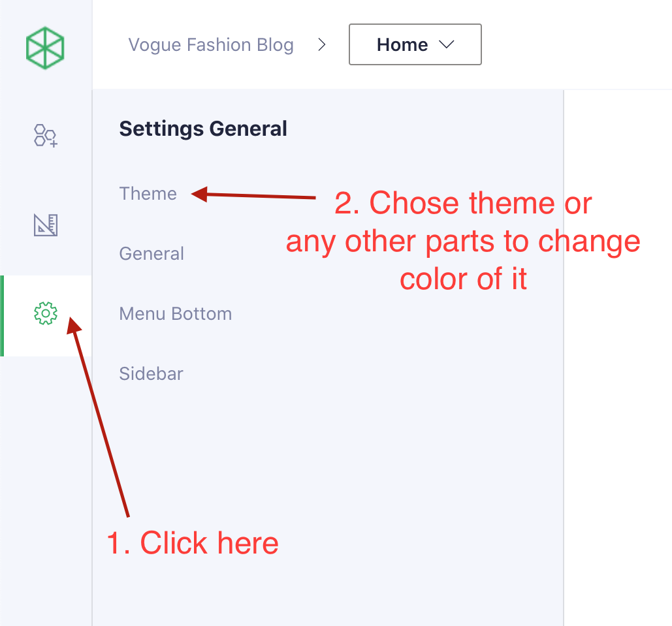Open Sidebar settings entry
Screen dimensions: 672x626
click(x=151, y=374)
